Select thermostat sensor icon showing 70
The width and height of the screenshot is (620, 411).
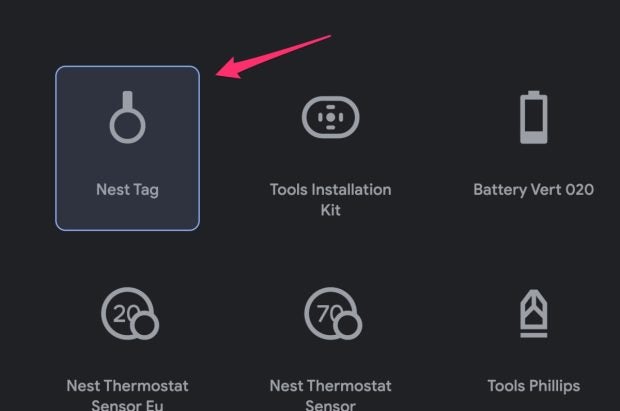coord(333,314)
